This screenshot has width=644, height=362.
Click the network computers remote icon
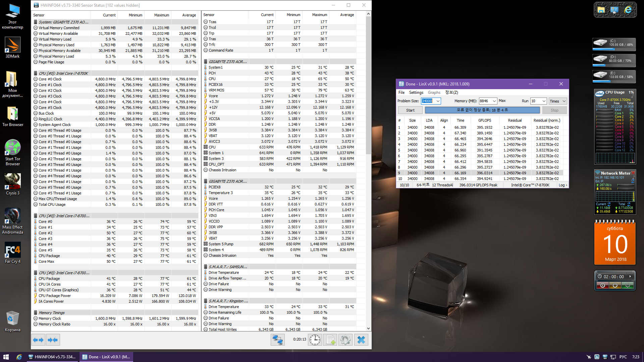pyautogui.click(x=277, y=340)
